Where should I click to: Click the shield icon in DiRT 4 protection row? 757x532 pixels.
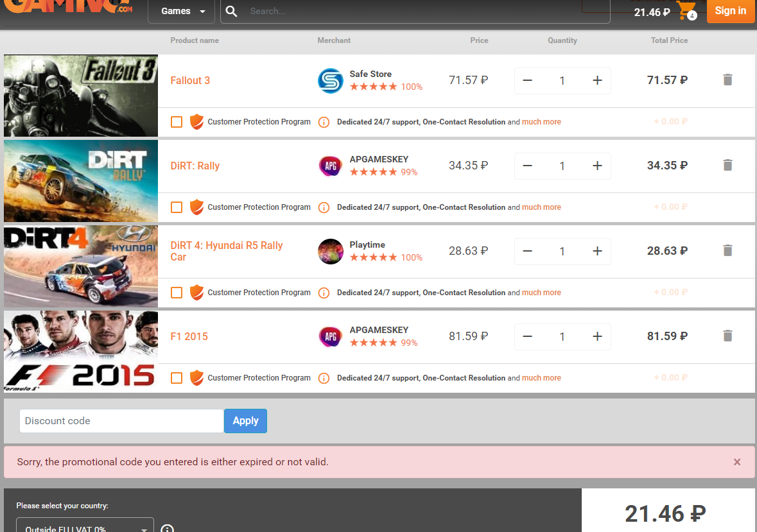click(196, 292)
